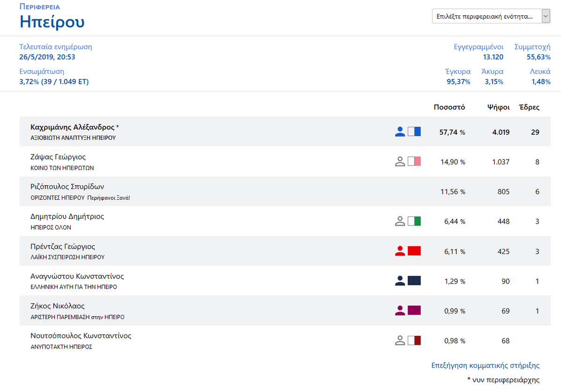This screenshot has height=392, width=561.
Task: Click the 'Ψήφοι' column header
Action: (x=498, y=107)
